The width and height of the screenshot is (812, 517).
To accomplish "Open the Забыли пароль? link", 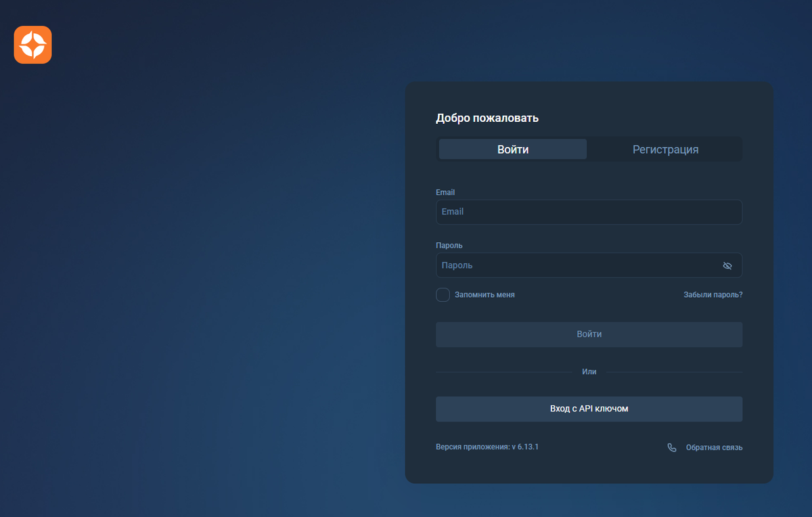I will [x=714, y=294].
